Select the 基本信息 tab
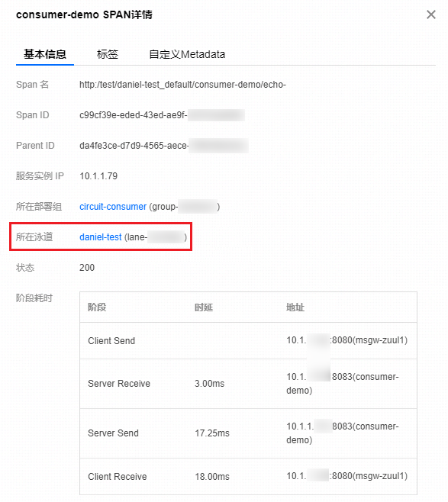This screenshot has width=448, height=502. (x=45, y=54)
